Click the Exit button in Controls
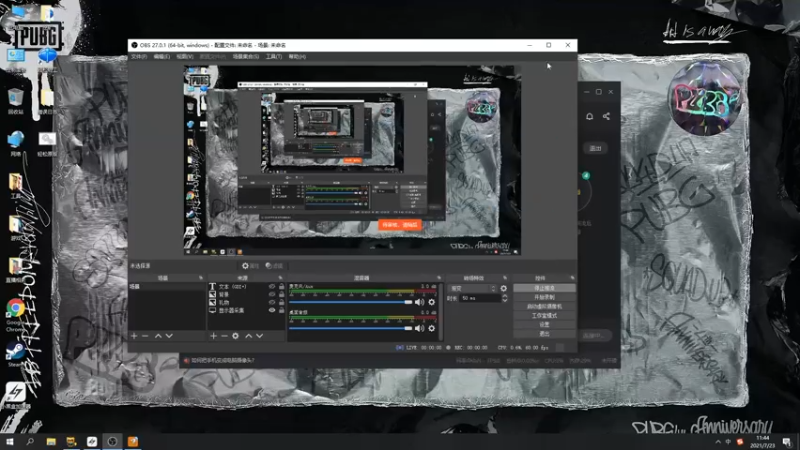Image resolution: width=800 pixels, height=450 pixels. [544, 334]
